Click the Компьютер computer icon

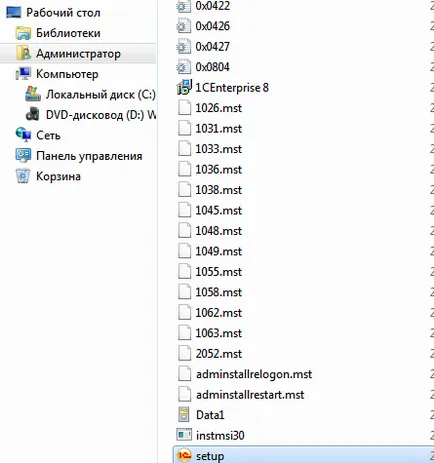click(23, 74)
